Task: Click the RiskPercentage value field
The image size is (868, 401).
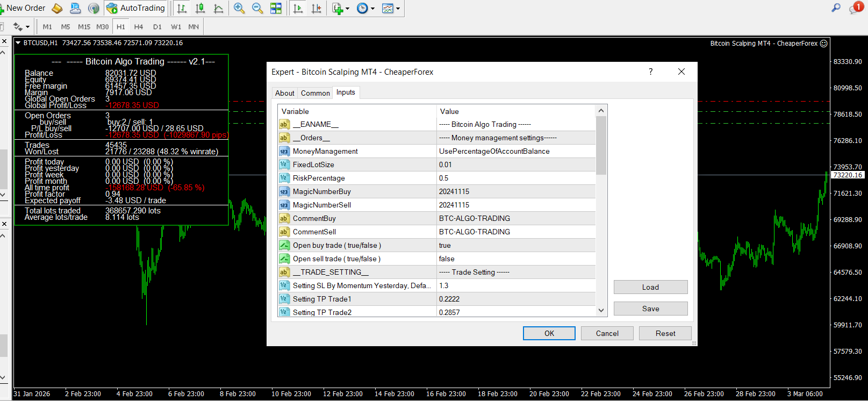Action: pos(516,178)
